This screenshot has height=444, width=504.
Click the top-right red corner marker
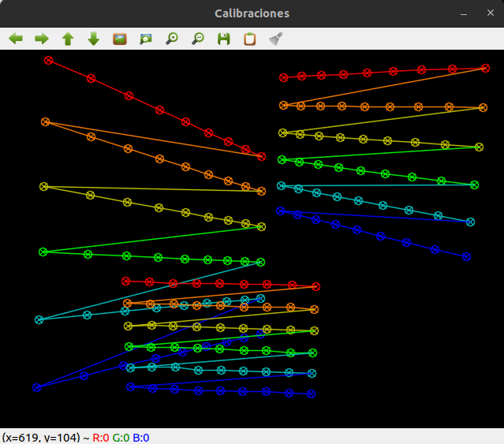pyautogui.click(x=485, y=68)
